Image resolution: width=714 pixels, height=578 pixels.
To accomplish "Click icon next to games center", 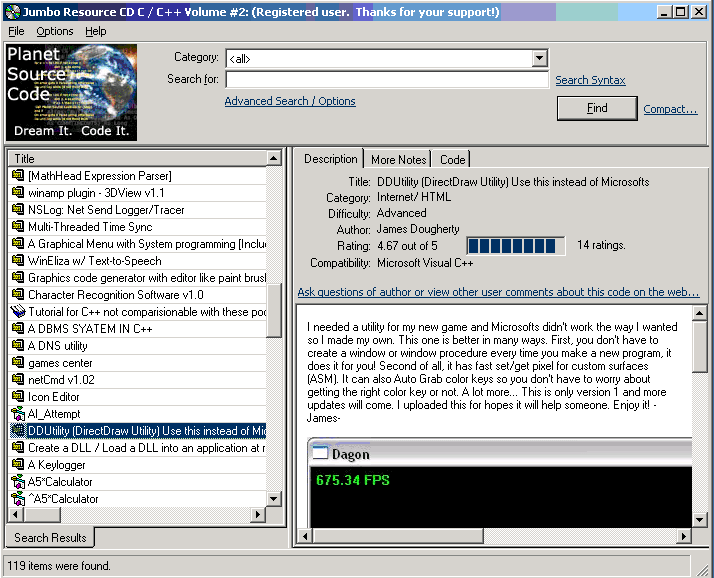I will 18,362.
